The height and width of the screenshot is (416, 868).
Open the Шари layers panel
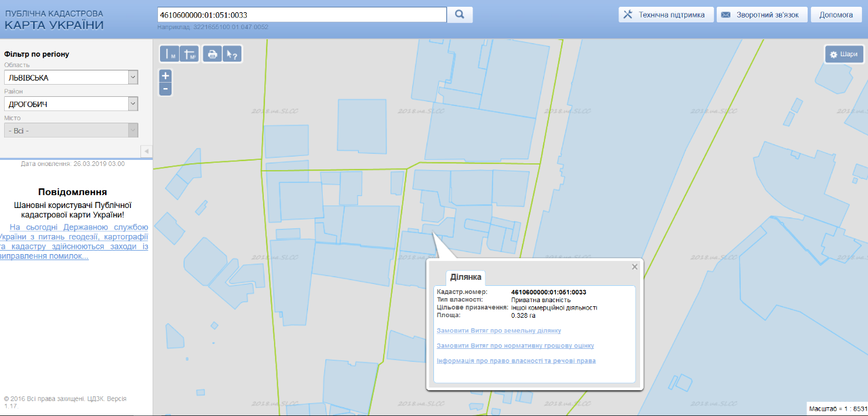click(x=844, y=55)
